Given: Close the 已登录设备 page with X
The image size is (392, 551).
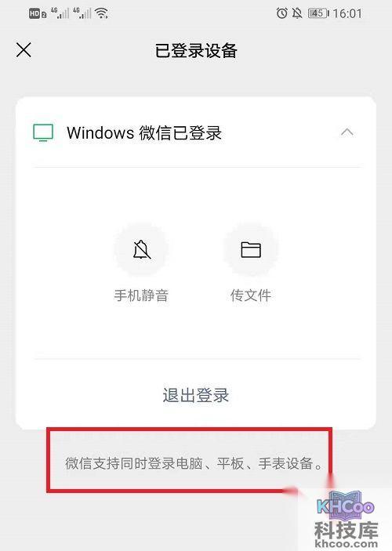Looking at the screenshot, I should 24,50.
